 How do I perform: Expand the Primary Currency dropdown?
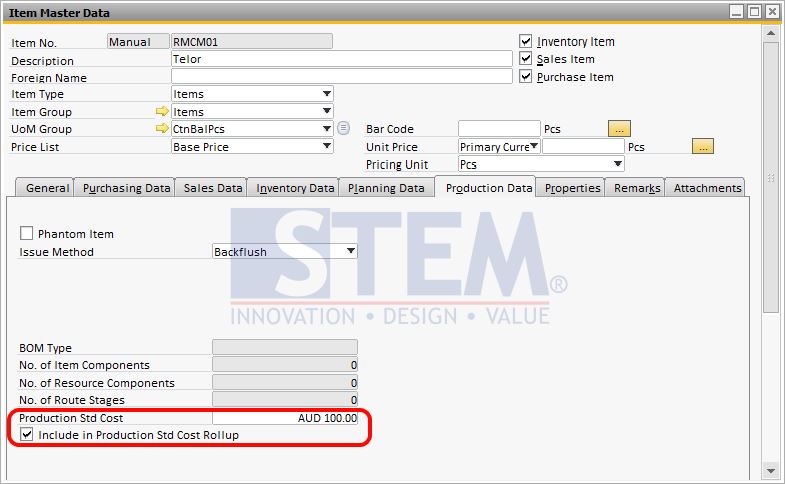click(534, 146)
